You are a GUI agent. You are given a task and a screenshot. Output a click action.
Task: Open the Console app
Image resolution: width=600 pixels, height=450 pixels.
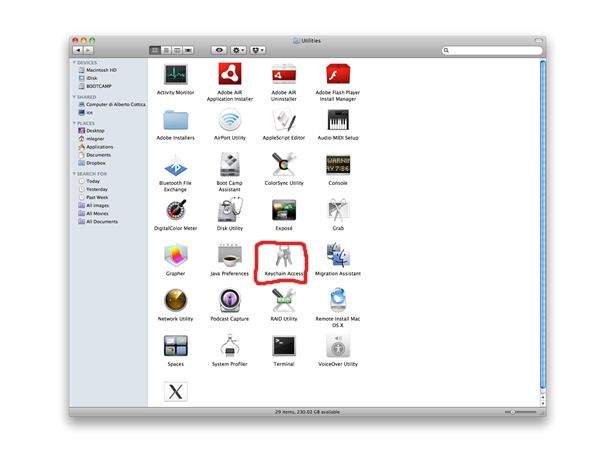(338, 165)
